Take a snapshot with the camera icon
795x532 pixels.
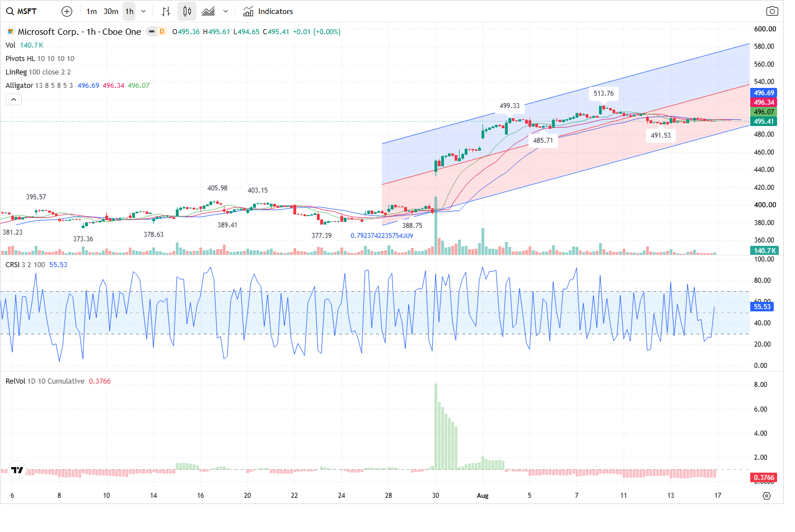tap(772, 11)
